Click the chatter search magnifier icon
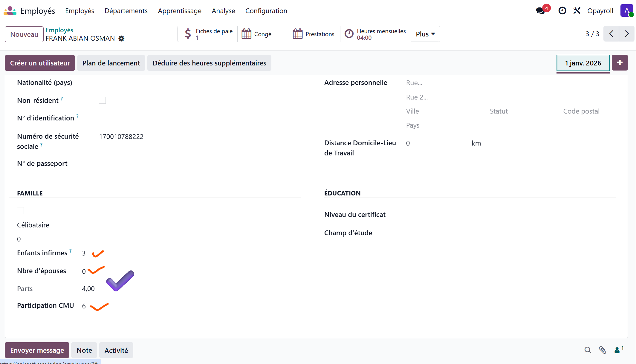Image resolution: width=636 pixels, height=364 pixels. [x=588, y=350]
